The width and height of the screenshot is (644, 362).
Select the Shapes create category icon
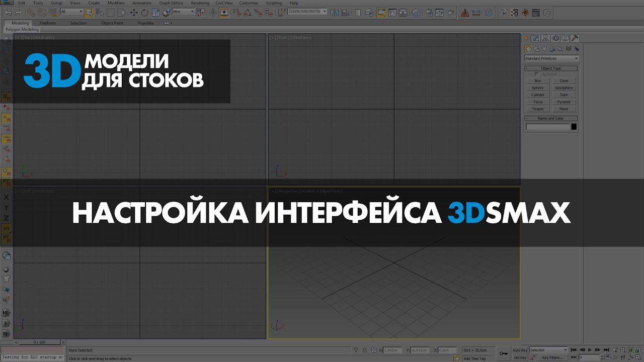tap(536, 49)
